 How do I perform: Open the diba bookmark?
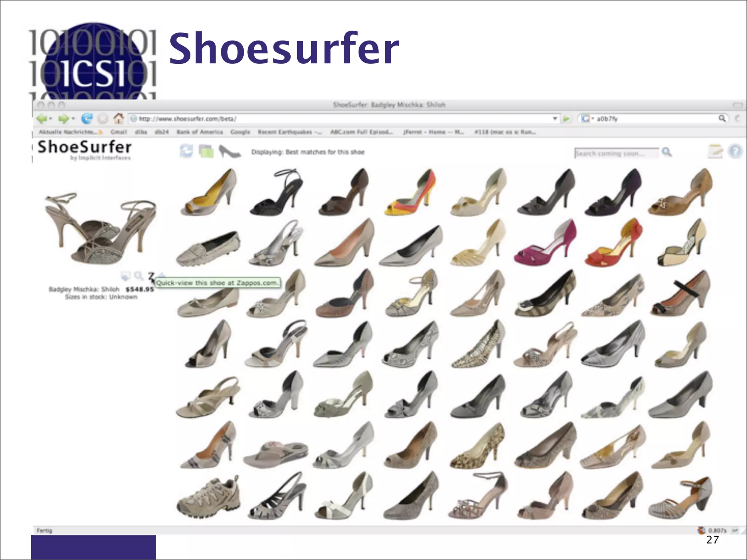[x=141, y=132]
